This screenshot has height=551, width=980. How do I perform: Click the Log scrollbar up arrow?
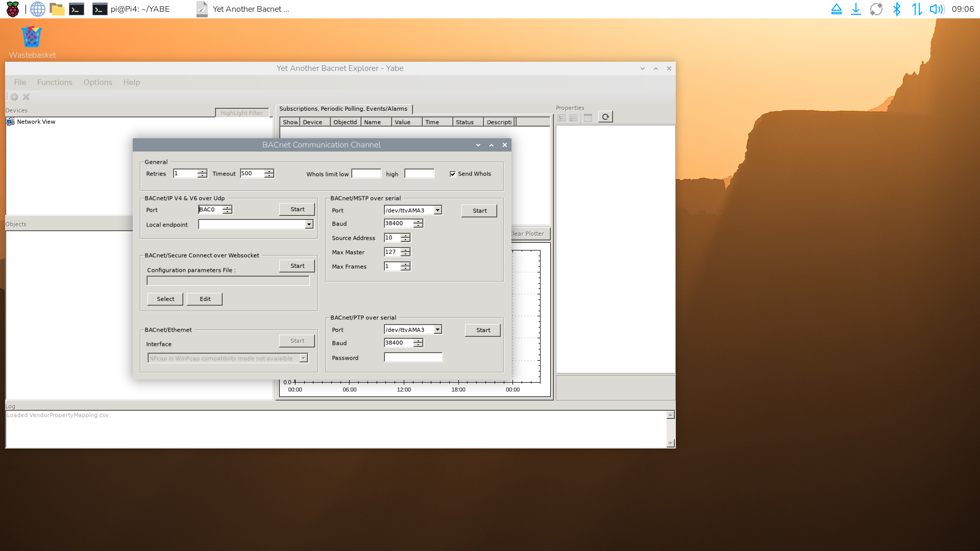point(671,415)
